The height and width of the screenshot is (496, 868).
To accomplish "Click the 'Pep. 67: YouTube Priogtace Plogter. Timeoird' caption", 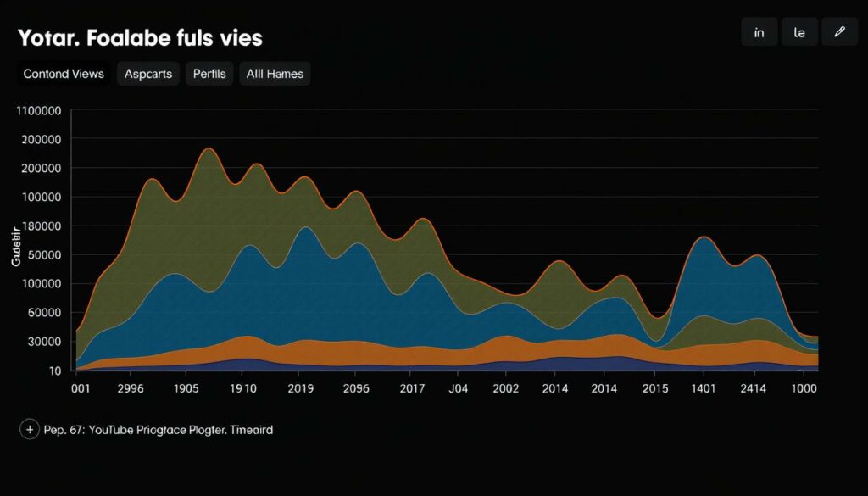I will pos(159,430).
